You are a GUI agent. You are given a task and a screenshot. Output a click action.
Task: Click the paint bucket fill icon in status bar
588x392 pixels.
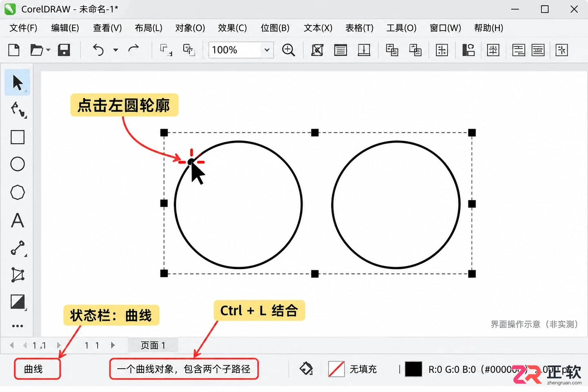point(306,369)
